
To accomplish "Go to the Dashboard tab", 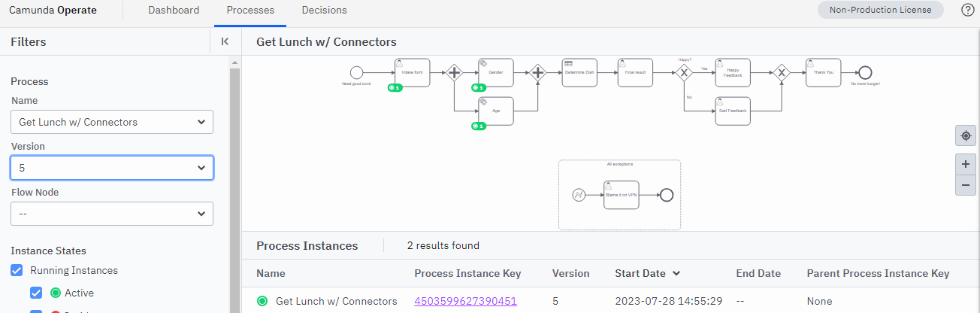I will [174, 11].
